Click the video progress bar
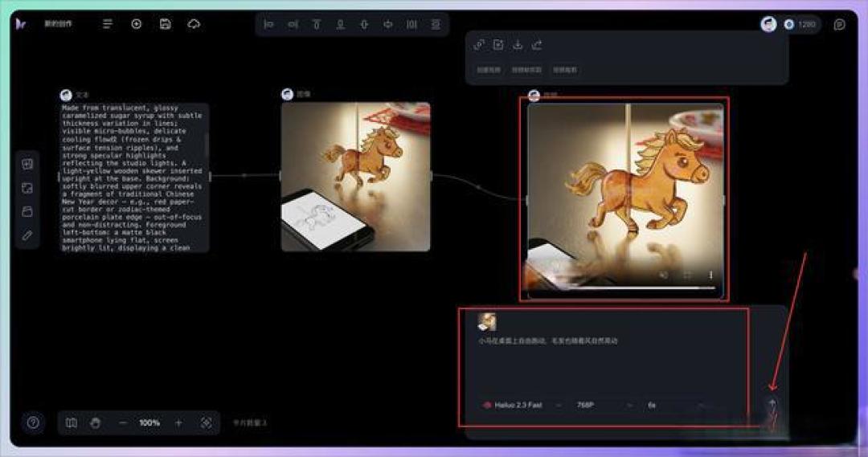 tap(625, 288)
